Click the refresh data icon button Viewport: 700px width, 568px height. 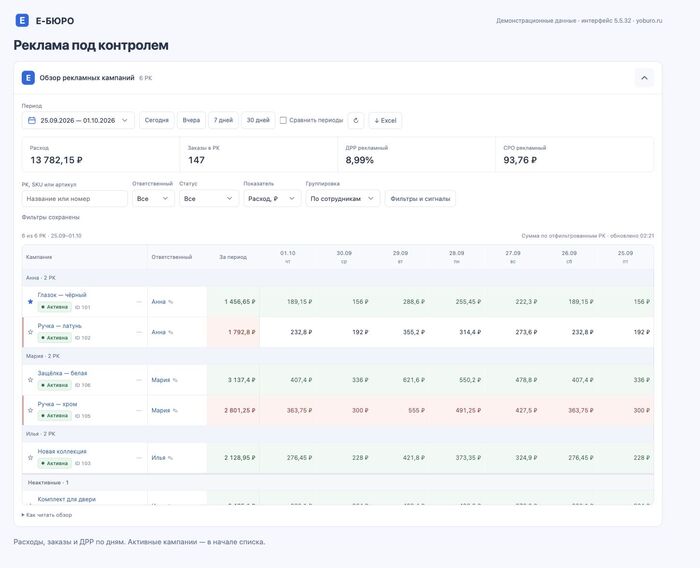356,120
